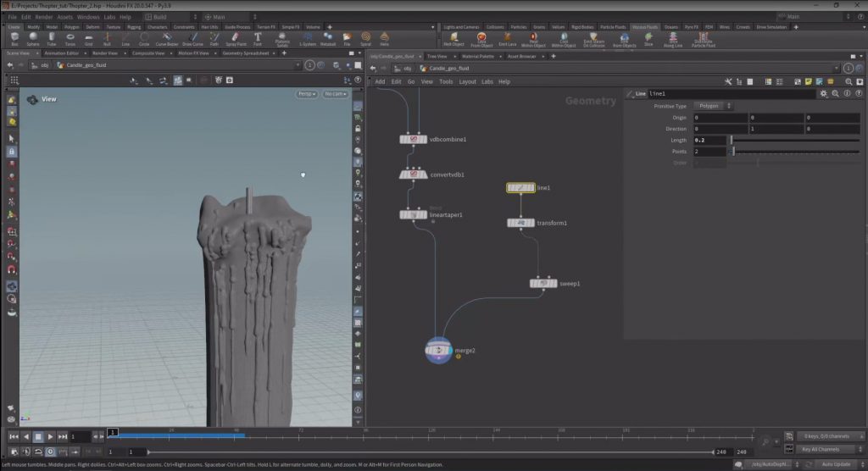
Task: Select the Torus shelf tool
Action: click(x=70, y=39)
